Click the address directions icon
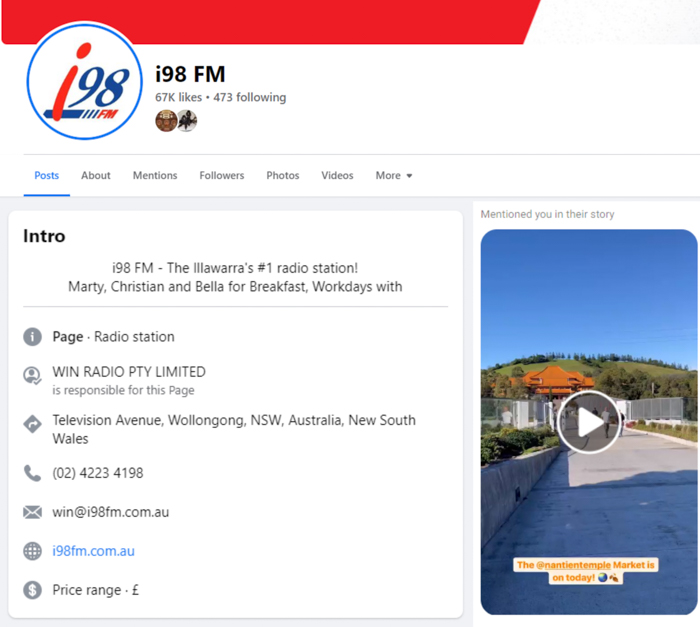The image size is (700, 627). [33, 424]
